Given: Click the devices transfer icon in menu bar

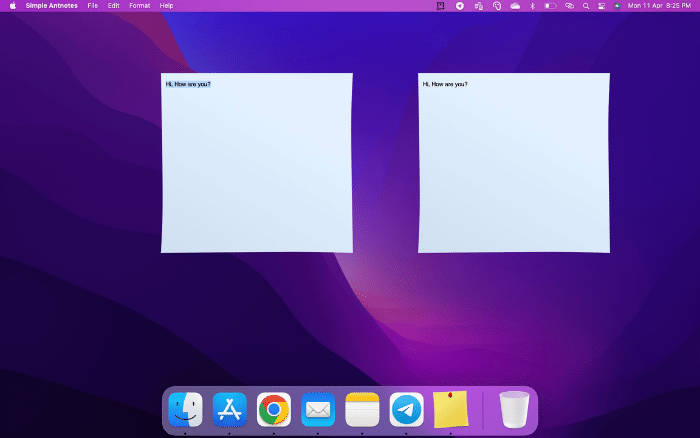Looking at the screenshot, I should [479, 6].
